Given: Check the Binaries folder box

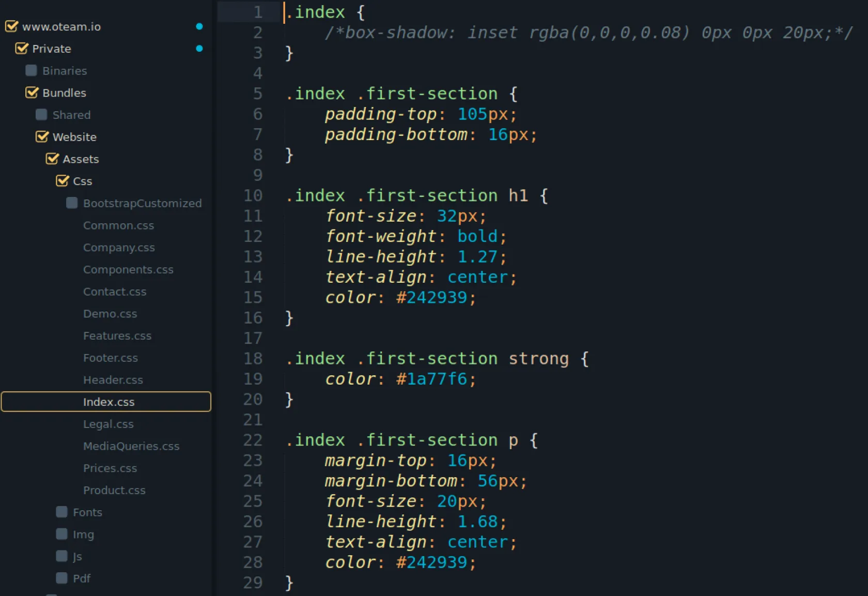Looking at the screenshot, I should (31, 70).
